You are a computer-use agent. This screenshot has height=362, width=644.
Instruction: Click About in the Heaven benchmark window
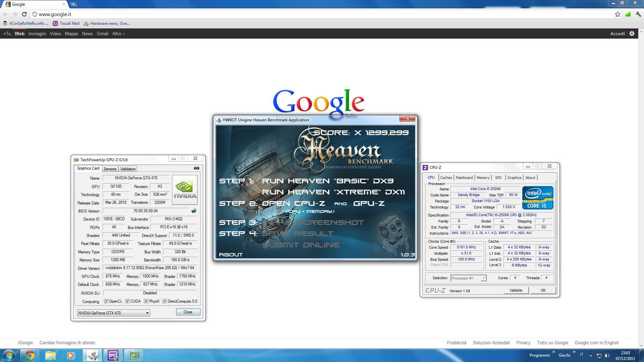point(231,255)
